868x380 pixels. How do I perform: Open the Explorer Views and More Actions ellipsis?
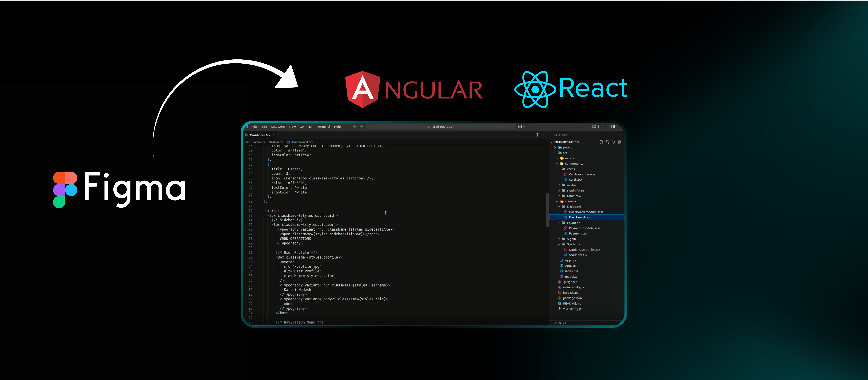click(619, 135)
